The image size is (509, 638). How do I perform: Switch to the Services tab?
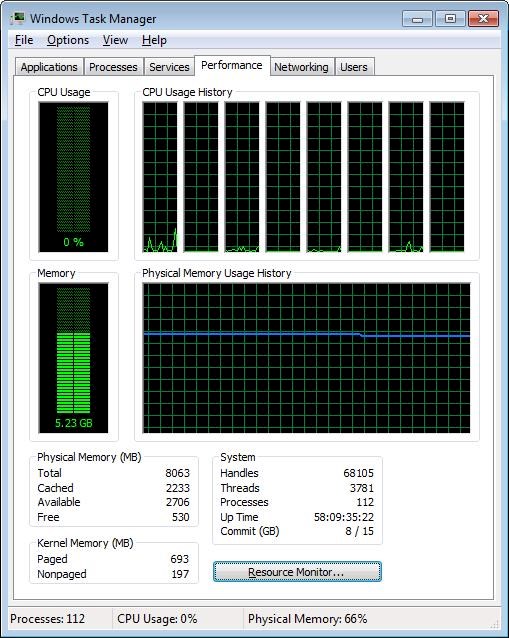[169, 67]
